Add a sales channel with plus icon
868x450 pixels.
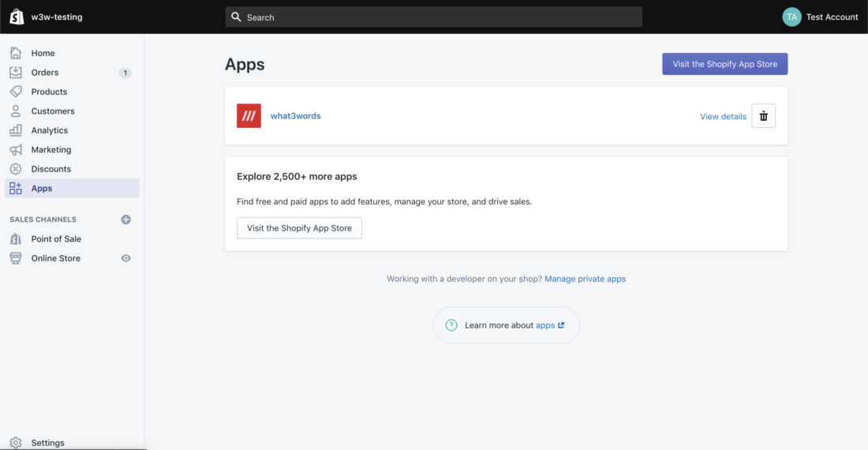tap(125, 219)
